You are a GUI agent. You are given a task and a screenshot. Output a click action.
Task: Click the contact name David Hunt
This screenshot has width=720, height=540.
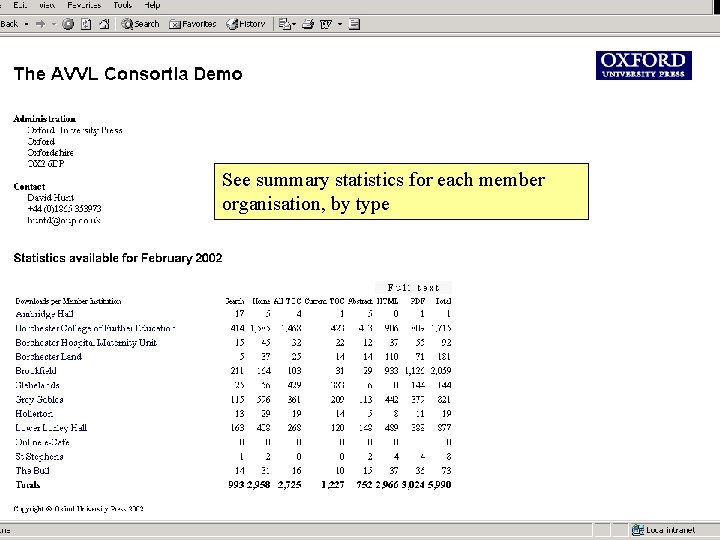pyautogui.click(x=51, y=198)
